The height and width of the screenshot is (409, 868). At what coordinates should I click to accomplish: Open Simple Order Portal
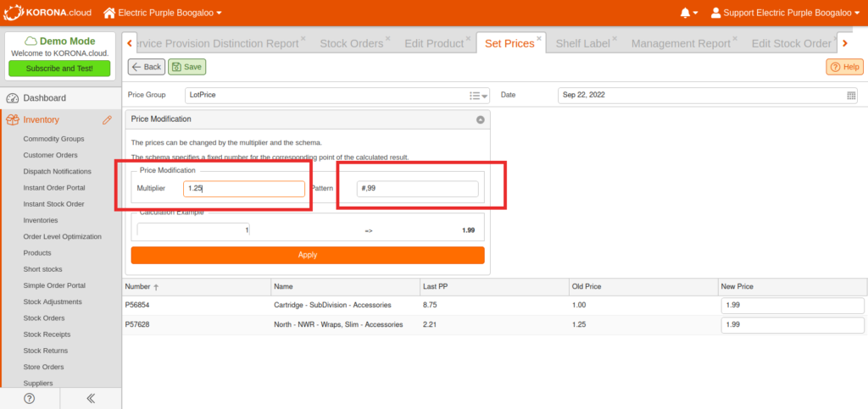pos(54,285)
